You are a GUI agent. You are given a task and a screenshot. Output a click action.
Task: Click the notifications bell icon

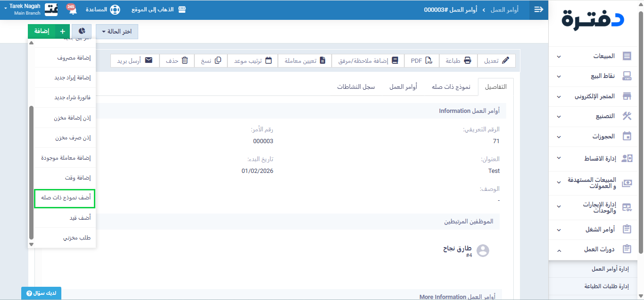[72, 10]
